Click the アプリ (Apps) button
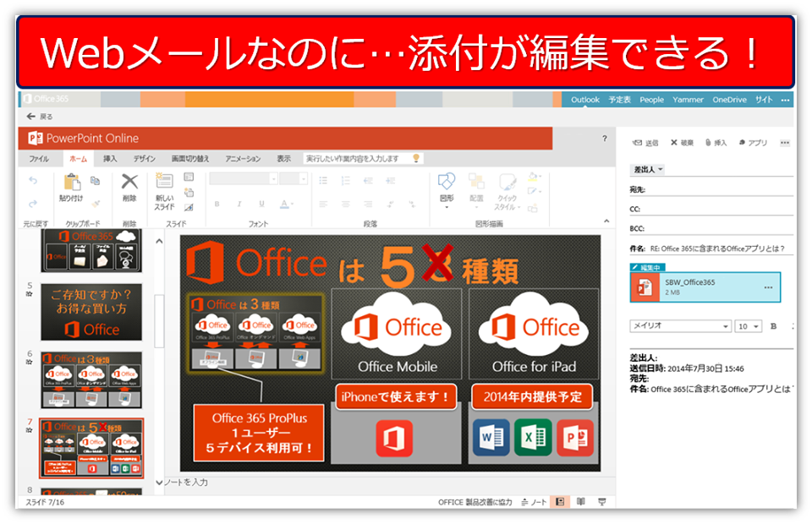812x524 pixels. [x=753, y=143]
